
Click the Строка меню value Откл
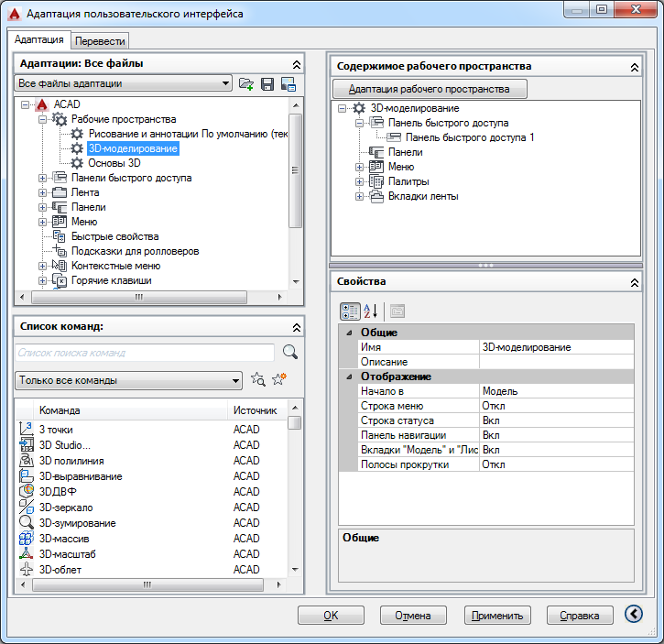point(557,406)
